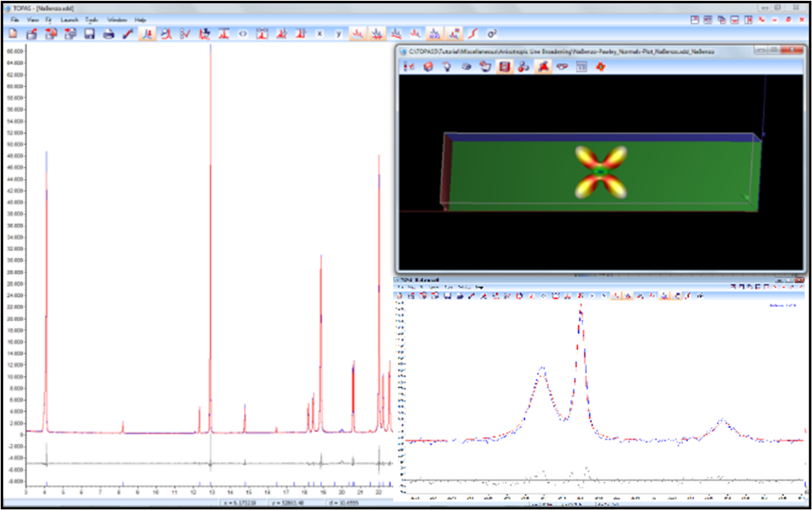The width and height of the screenshot is (812, 510).
Task: Open the Launch menu
Action: [69, 19]
